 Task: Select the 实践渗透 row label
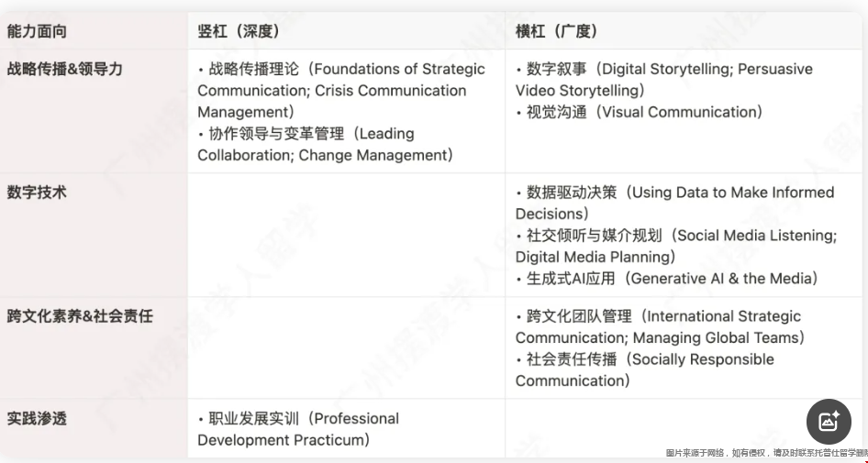point(38,419)
